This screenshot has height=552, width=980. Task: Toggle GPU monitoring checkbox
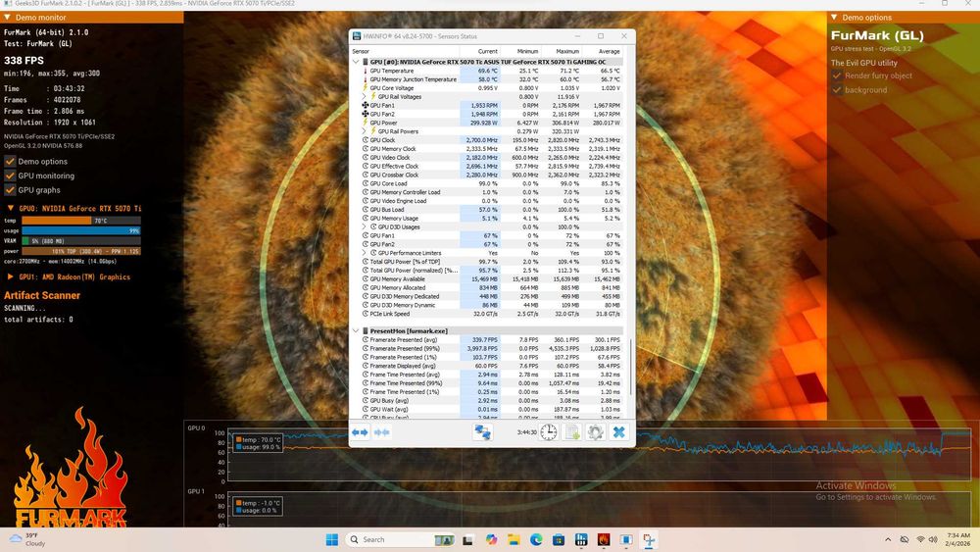[x=10, y=176]
